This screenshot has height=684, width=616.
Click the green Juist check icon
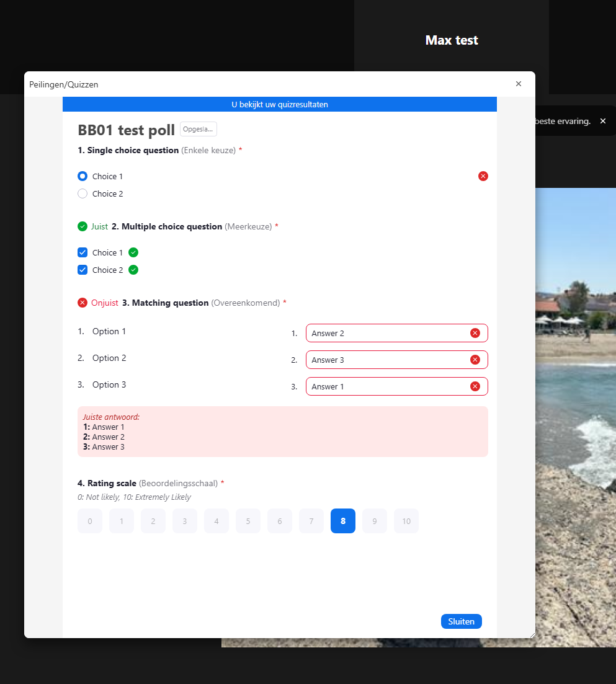tap(83, 226)
